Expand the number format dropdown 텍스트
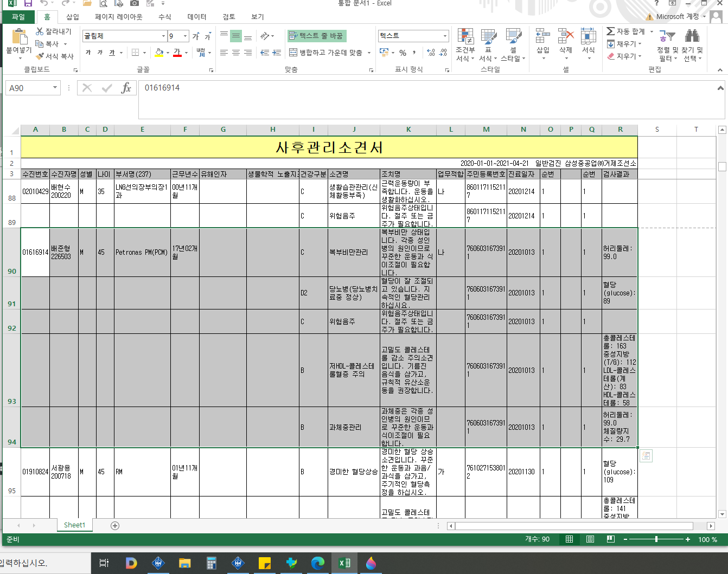728x574 pixels. (x=445, y=36)
